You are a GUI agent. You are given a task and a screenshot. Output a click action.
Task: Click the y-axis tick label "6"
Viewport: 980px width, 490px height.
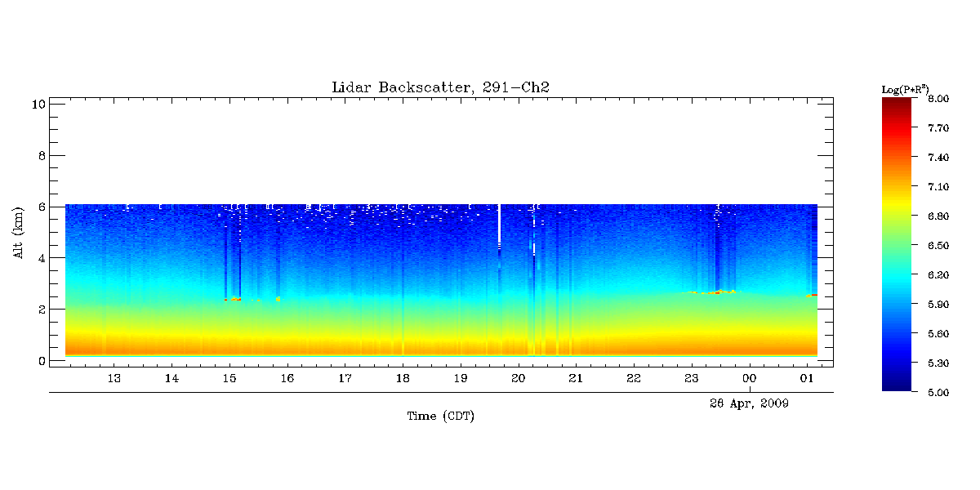click(x=41, y=207)
